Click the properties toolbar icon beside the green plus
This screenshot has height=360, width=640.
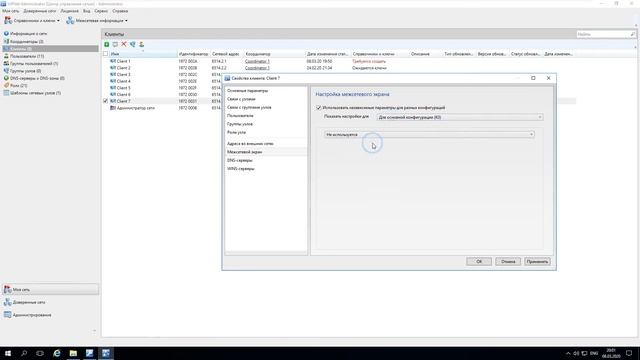click(x=115, y=44)
